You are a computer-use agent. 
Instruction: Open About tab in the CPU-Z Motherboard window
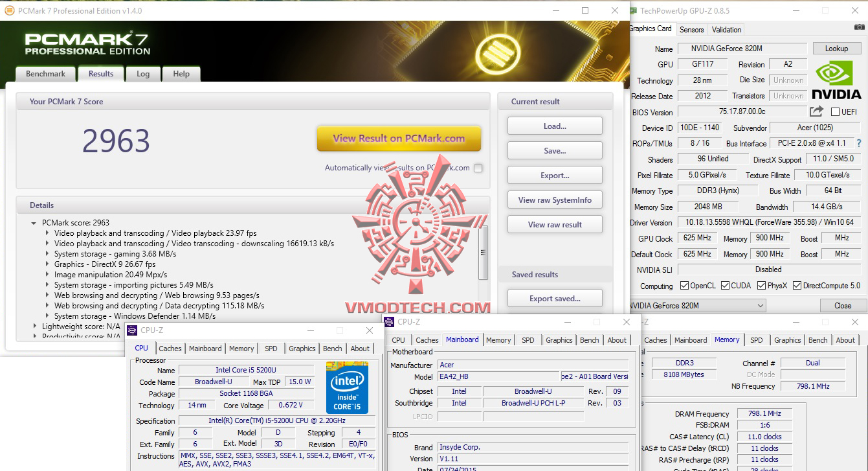(x=617, y=340)
